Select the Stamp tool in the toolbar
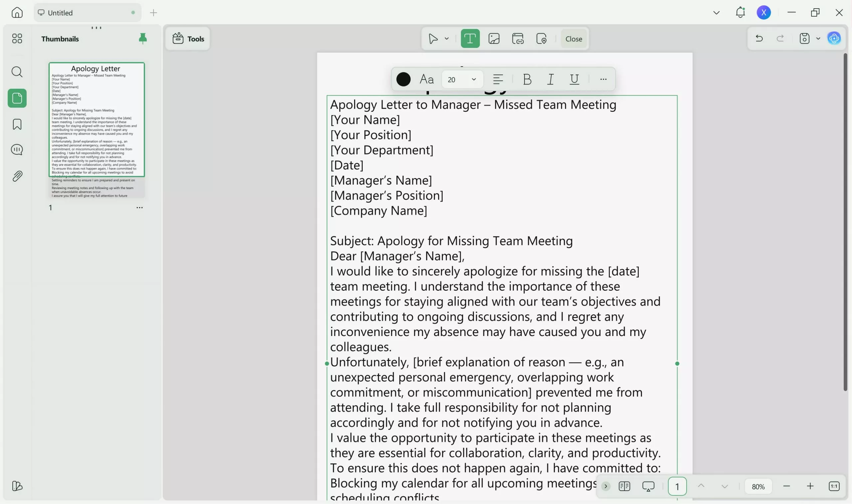852x504 pixels. pos(541,38)
